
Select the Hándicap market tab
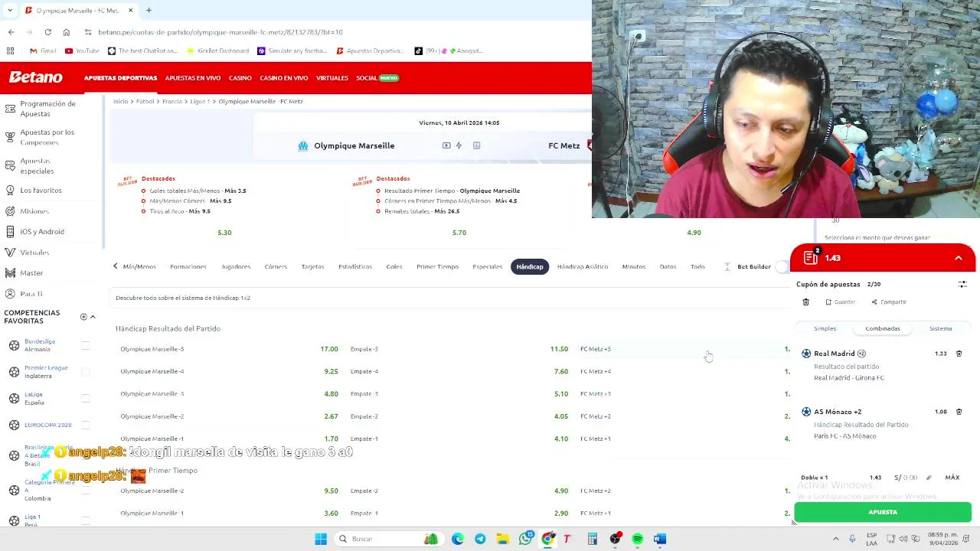pos(529,266)
